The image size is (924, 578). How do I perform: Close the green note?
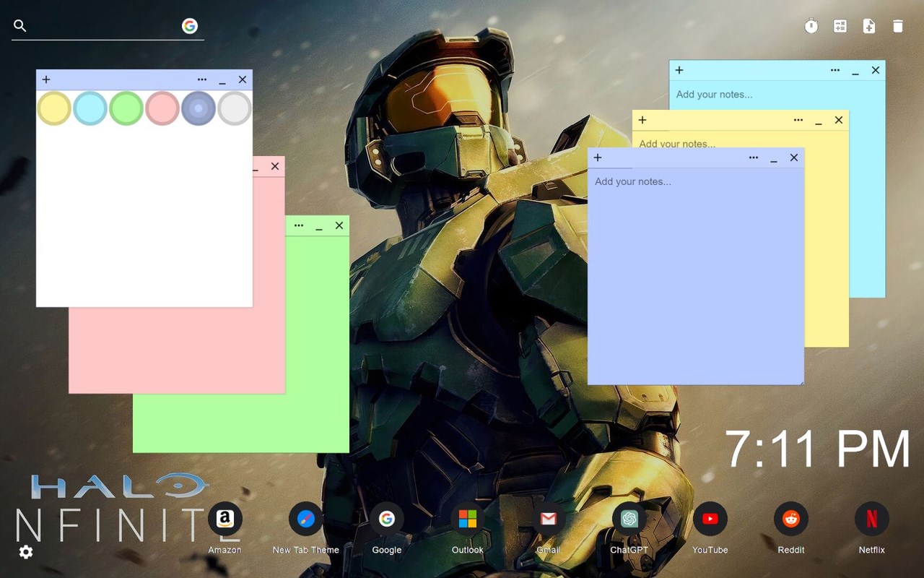pos(339,225)
